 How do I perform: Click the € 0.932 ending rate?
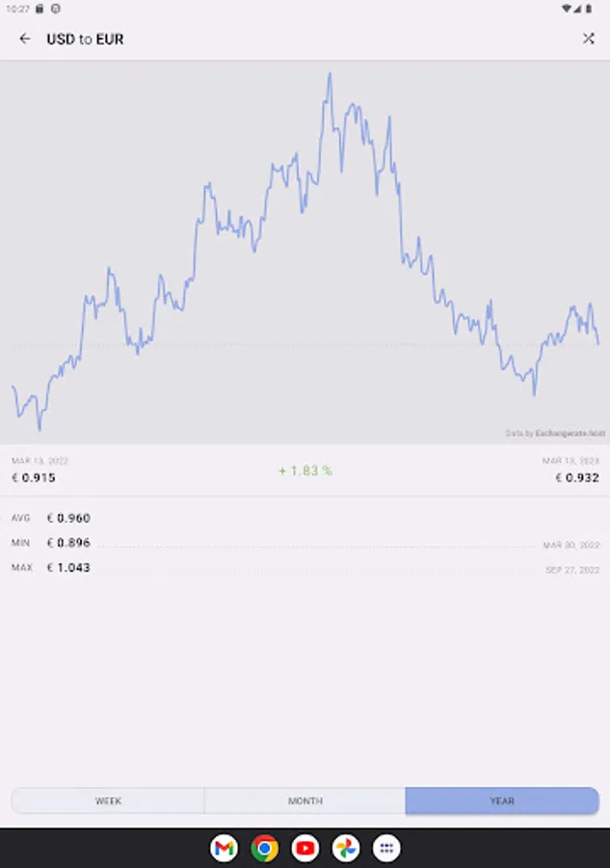tap(576, 477)
